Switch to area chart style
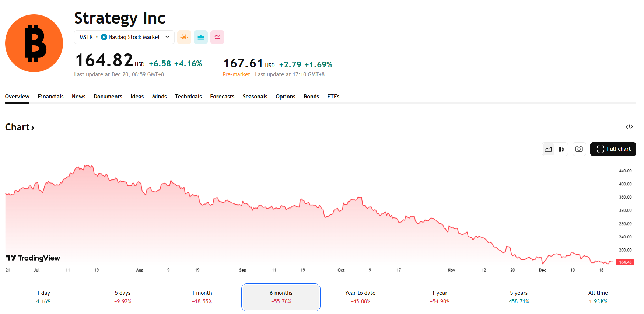Screen dimensions: 644x314 (548, 149)
